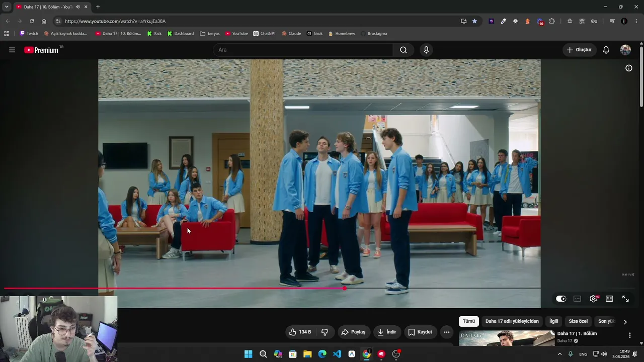Open the Dashboard bookmark
The width and height of the screenshot is (644, 362).
[181, 34]
